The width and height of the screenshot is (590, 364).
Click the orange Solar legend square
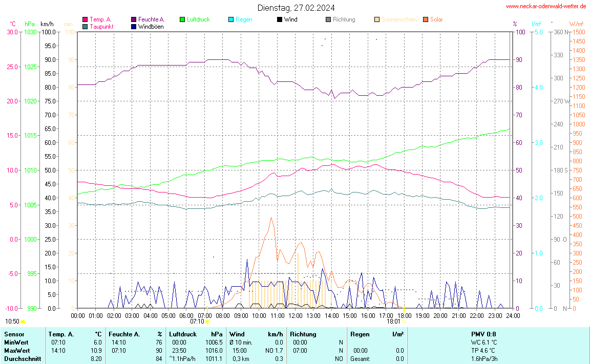[x=426, y=19]
